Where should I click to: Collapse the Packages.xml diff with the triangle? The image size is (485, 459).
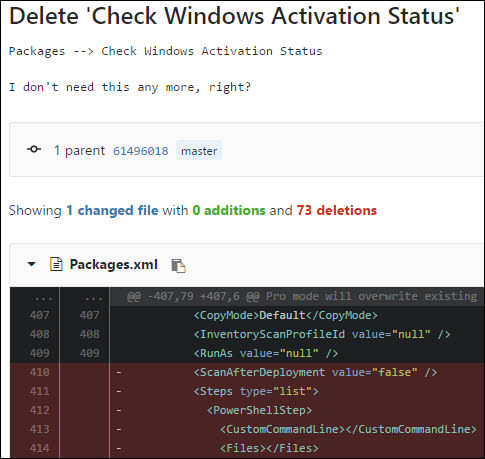coord(32,264)
